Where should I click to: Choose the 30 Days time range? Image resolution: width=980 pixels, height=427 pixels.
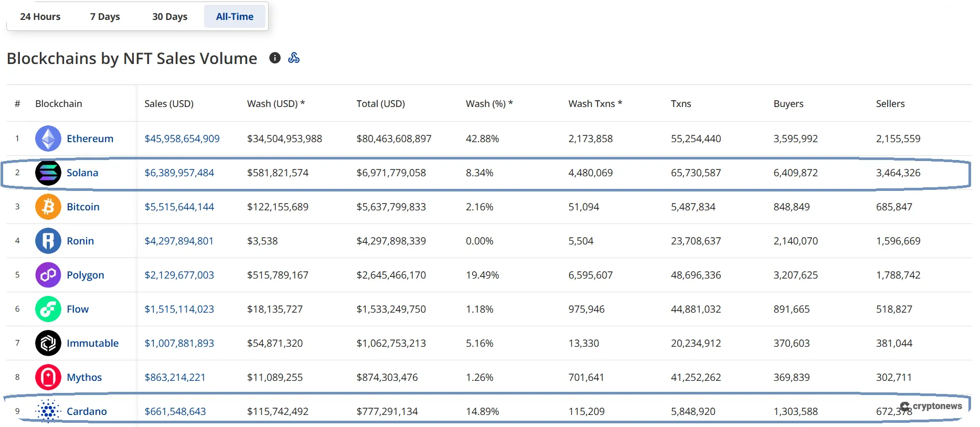pos(169,17)
